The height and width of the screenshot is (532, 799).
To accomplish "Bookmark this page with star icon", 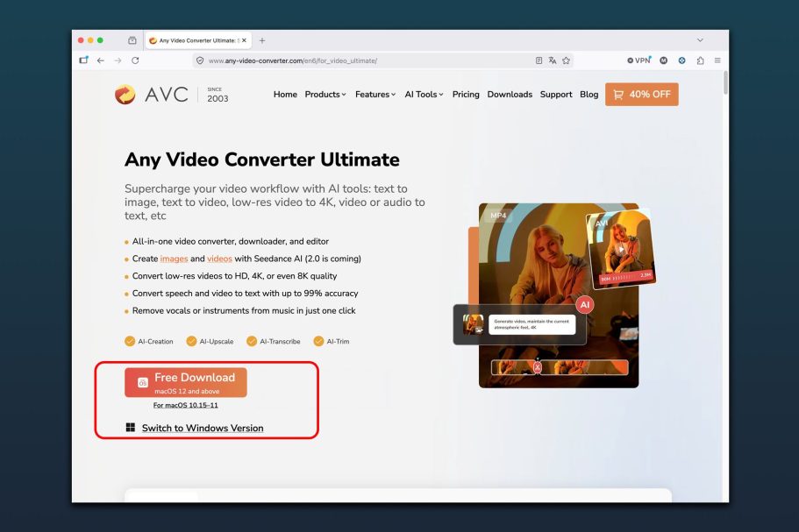I will tap(566, 60).
